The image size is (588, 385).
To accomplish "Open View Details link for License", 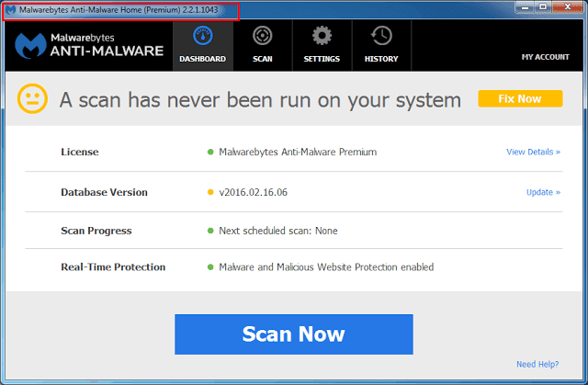I will click(533, 152).
